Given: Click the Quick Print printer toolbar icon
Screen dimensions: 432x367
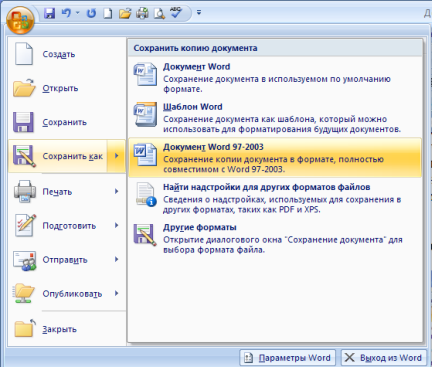Looking at the screenshot, I should tap(142, 13).
